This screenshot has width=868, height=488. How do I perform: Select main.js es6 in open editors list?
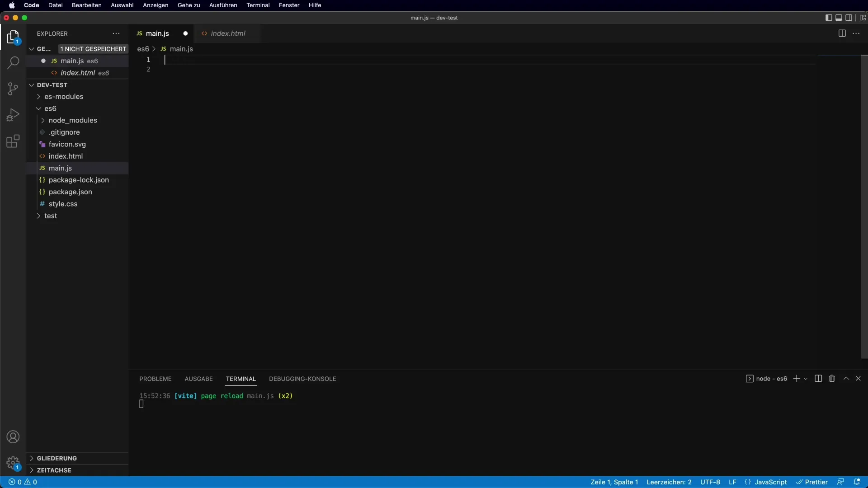pos(77,61)
